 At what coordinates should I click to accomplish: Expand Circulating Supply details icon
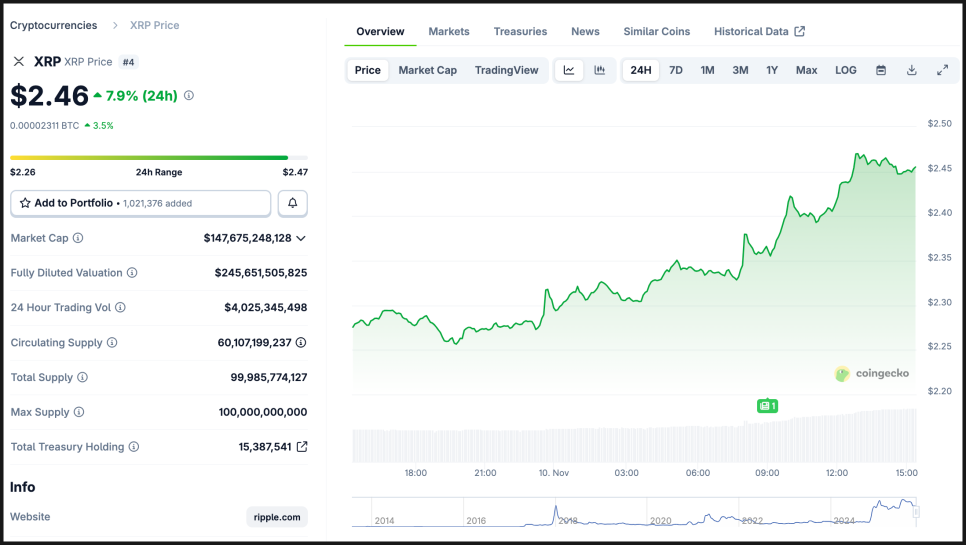click(301, 343)
